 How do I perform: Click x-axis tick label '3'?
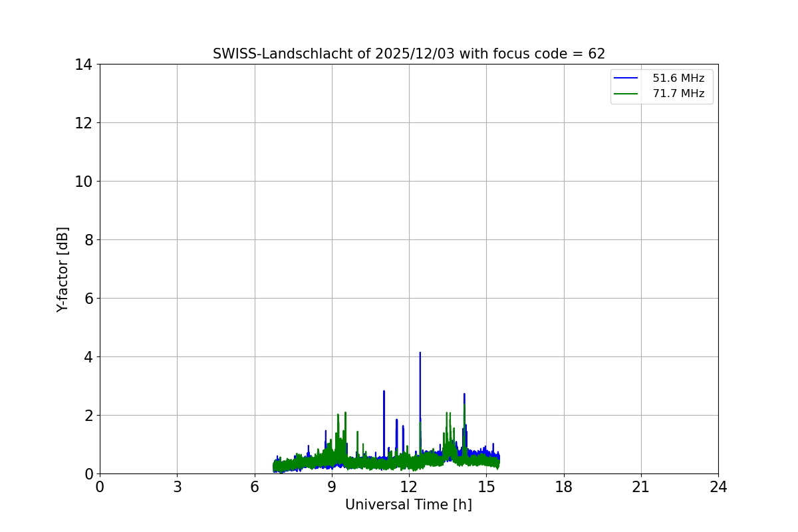[x=177, y=487]
